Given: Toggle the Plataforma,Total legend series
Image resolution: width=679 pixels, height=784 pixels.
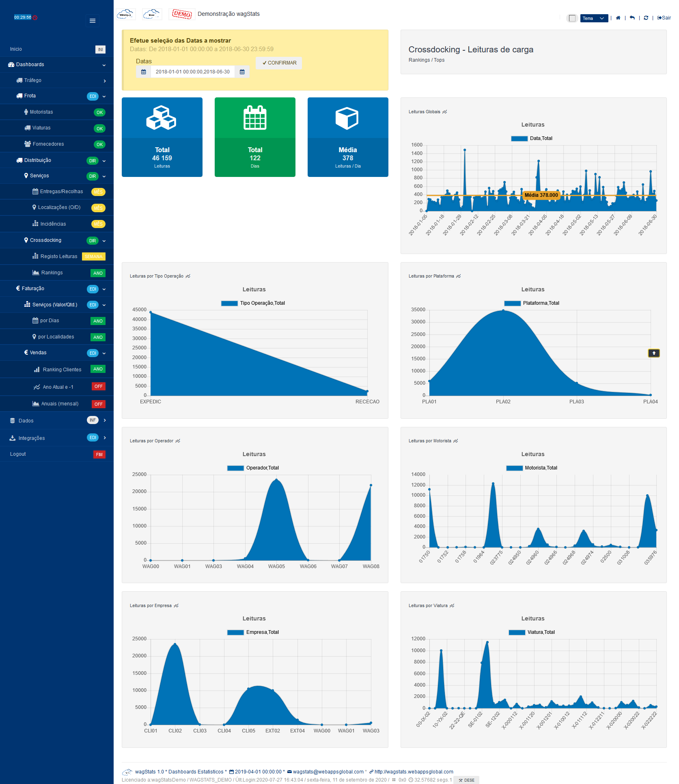Looking at the screenshot, I should (532, 303).
